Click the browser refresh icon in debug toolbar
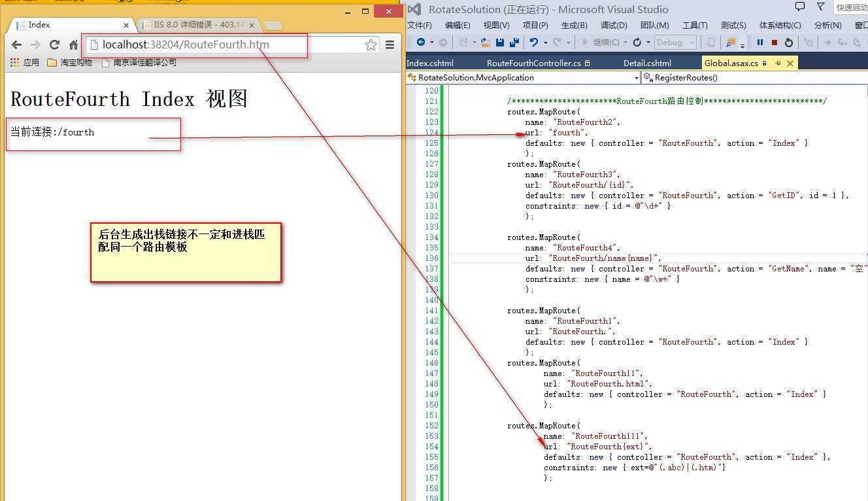 click(x=637, y=42)
